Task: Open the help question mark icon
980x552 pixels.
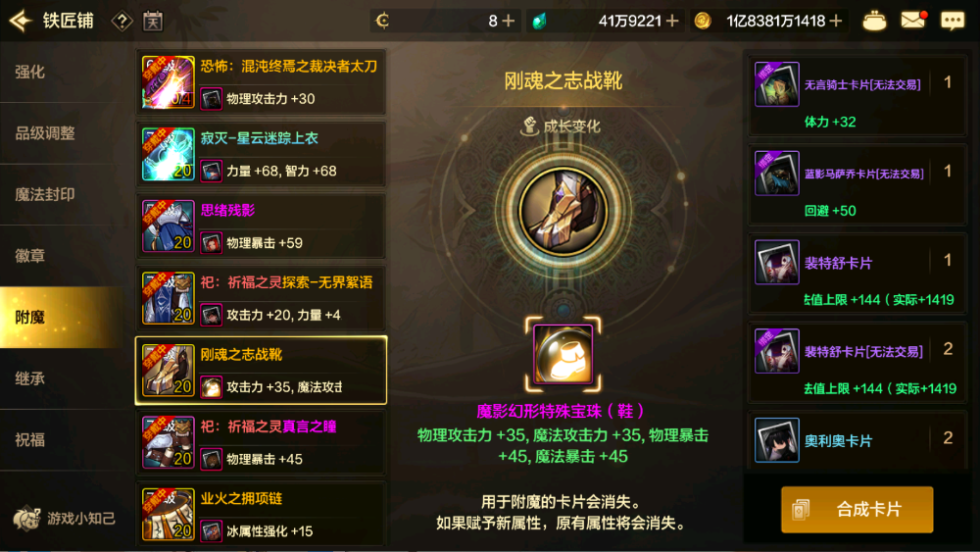Action: [x=122, y=22]
